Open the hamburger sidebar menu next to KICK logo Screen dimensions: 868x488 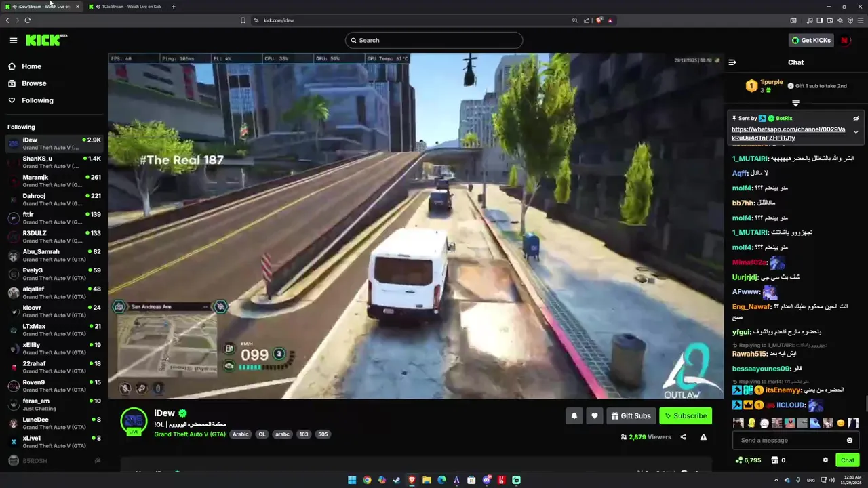(13, 40)
